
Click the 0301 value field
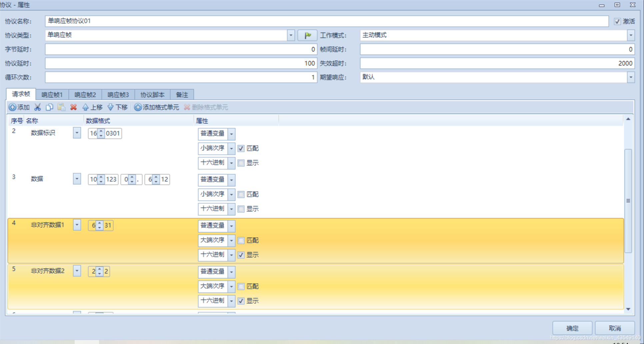click(113, 133)
